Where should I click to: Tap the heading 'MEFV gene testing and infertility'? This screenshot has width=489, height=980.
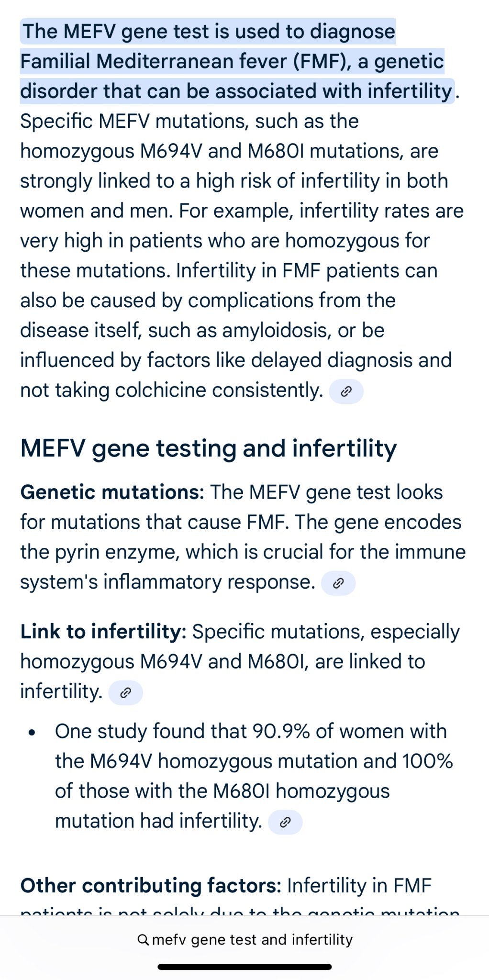pos(209,448)
